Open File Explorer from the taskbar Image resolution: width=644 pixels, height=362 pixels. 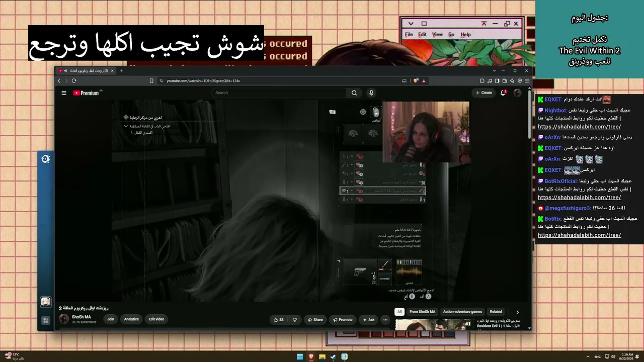tap(322, 357)
